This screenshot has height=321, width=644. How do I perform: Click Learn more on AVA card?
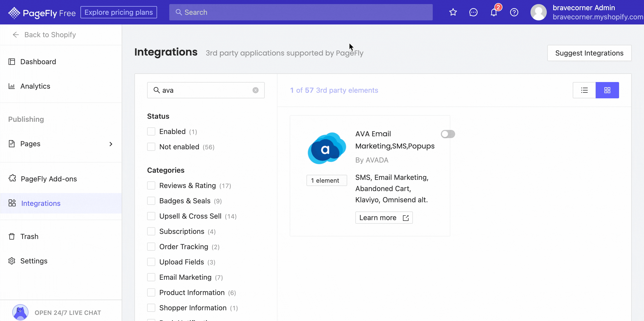pos(384,218)
